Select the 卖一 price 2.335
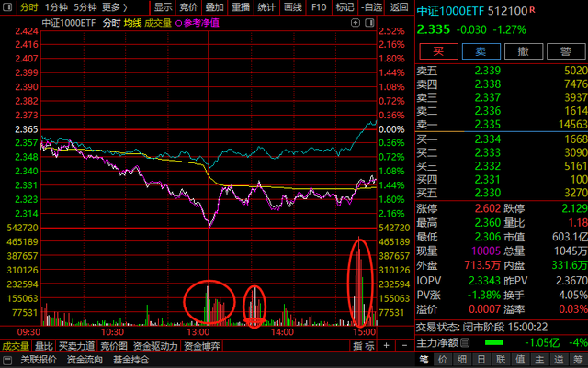The width and height of the screenshot is (588, 368). click(x=488, y=125)
